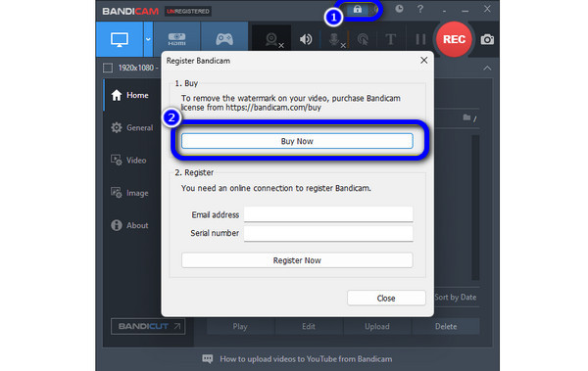Viewport: 588px width, 371px height.
Task: Toggle webcam overlay icon
Action: pyautogui.click(x=272, y=40)
